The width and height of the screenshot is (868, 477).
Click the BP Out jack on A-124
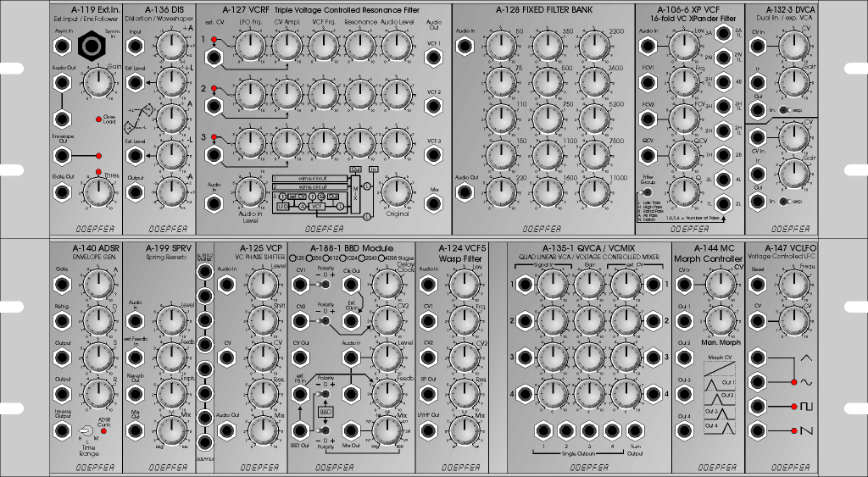coord(428,395)
